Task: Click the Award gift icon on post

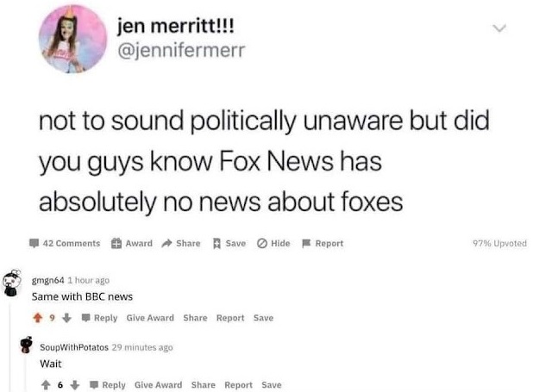Action: (x=116, y=244)
